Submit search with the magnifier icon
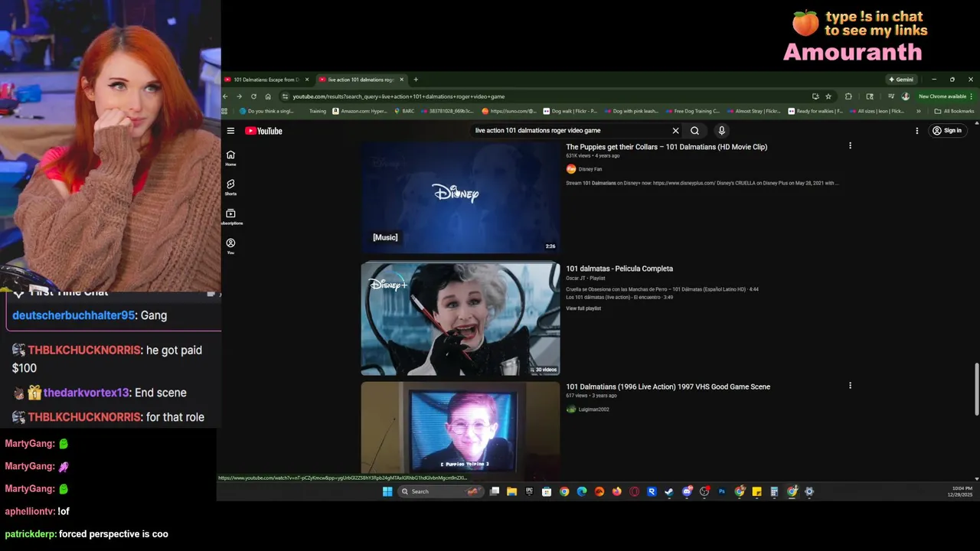Image resolution: width=980 pixels, height=551 pixels. 694,131
